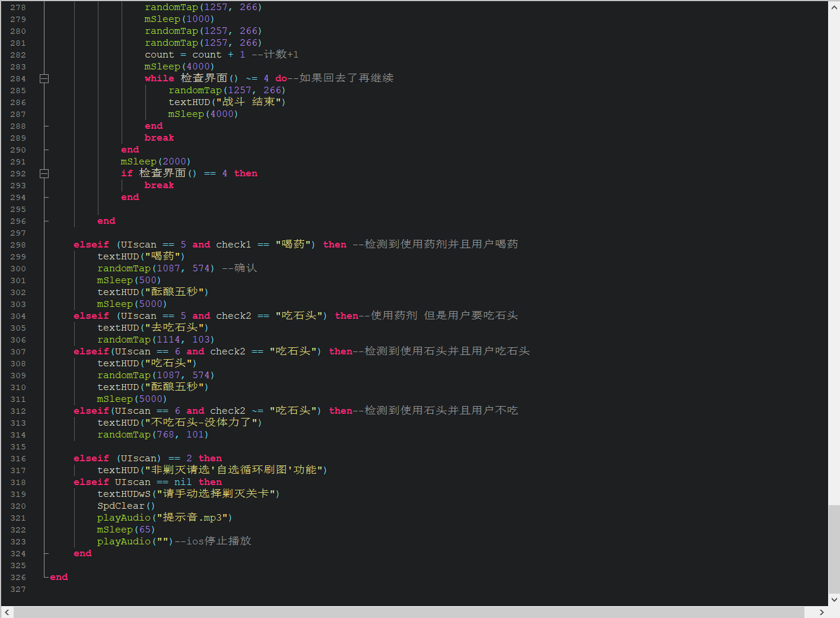
Task: Click the 'break' keyword on line 289
Action: (159, 138)
